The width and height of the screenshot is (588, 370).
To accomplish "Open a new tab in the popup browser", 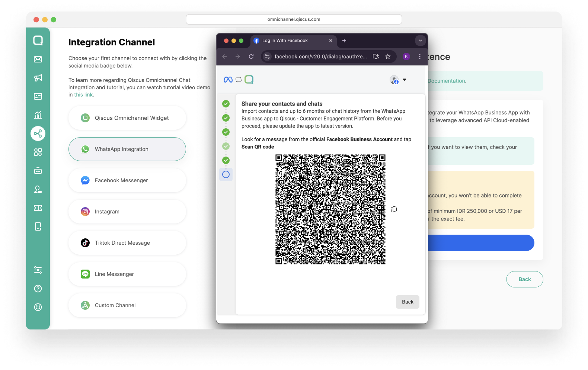I will tap(344, 41).
